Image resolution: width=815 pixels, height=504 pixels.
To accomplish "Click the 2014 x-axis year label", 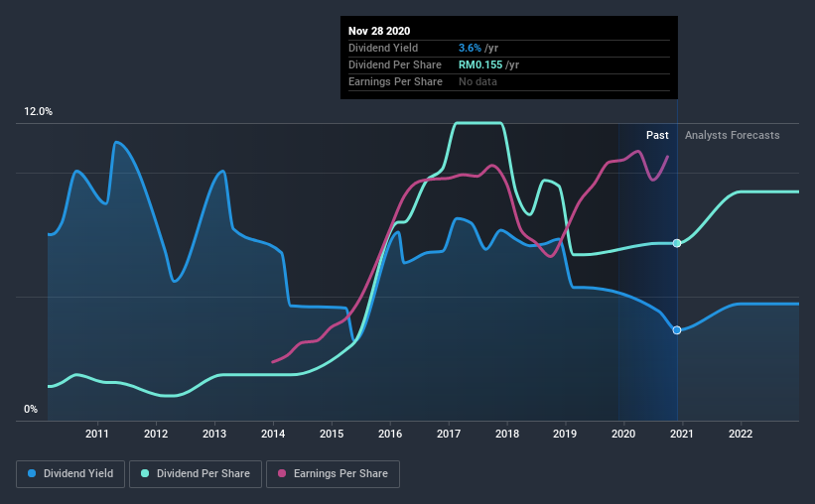I will [x=273, y=434].
